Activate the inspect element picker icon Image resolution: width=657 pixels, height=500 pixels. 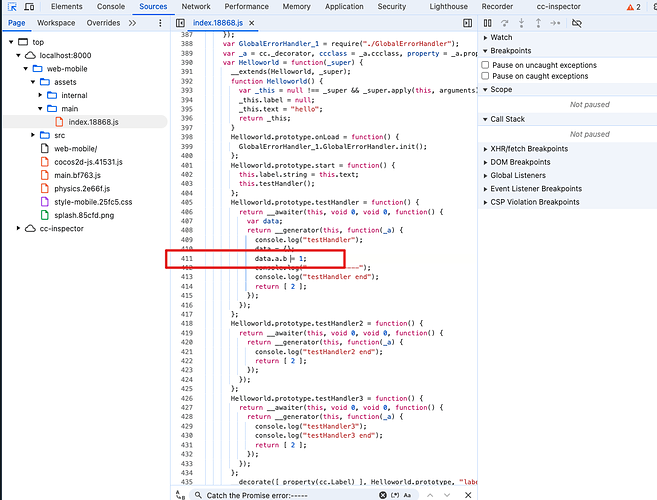point(12,7)
